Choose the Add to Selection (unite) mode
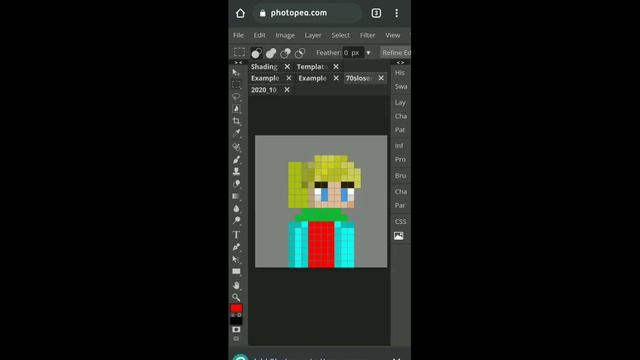The image size is (640, 360). [x=271, y=53]
